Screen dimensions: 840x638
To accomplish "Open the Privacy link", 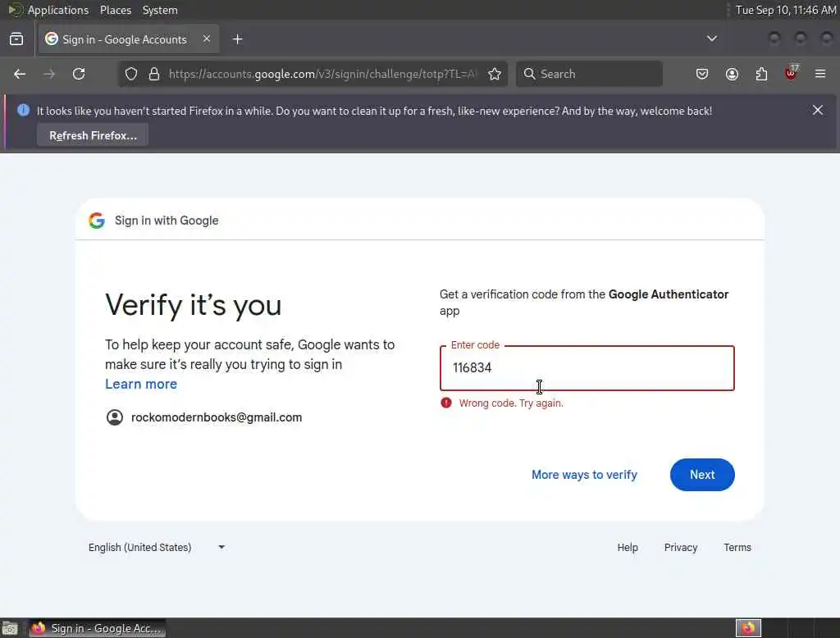I will click(681, 548).
